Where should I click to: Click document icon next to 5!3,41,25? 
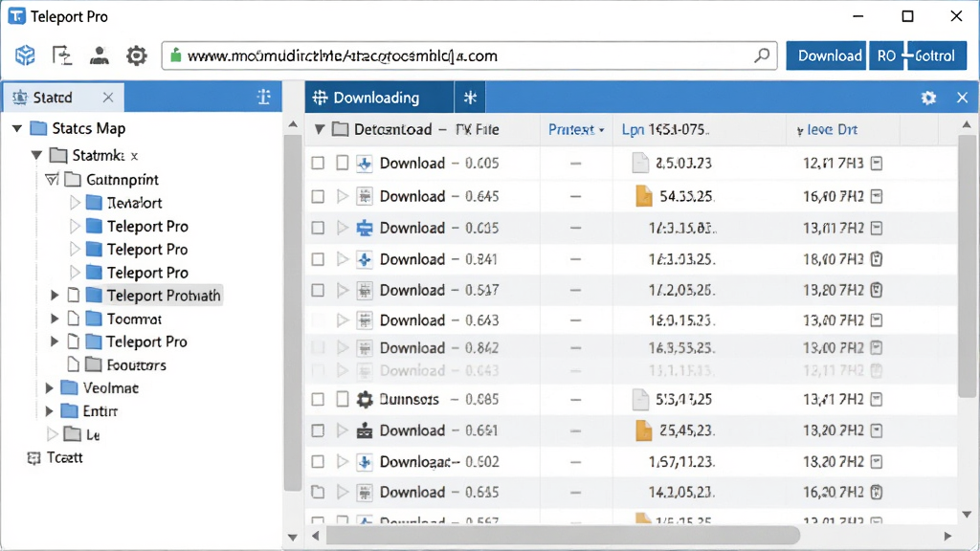[x=640, y=399]
